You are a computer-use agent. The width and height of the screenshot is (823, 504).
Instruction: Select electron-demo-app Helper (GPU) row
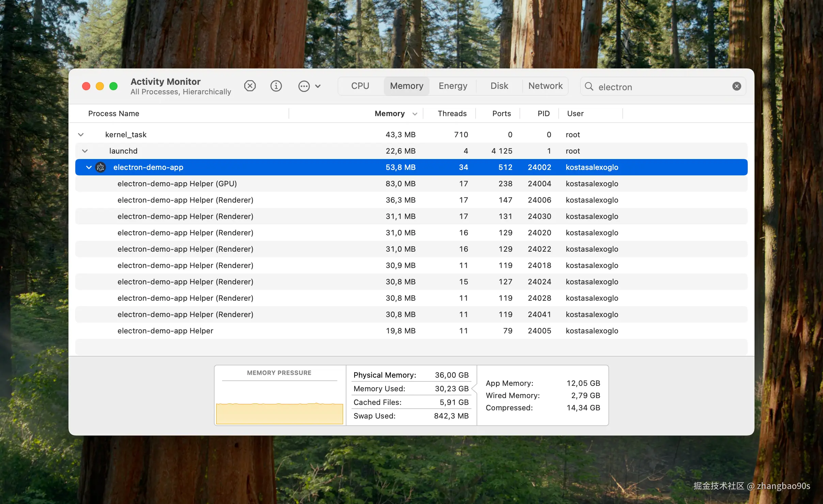tap(177, 184)
